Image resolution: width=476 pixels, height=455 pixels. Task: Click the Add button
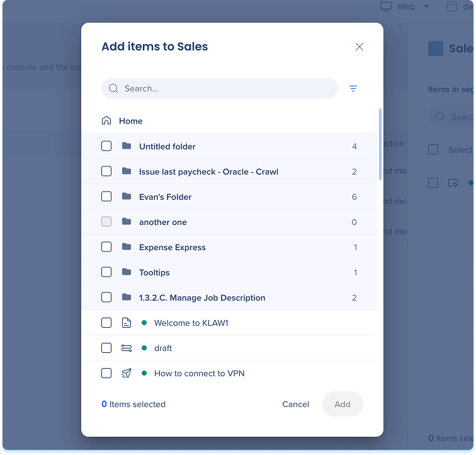click(343, 404)
